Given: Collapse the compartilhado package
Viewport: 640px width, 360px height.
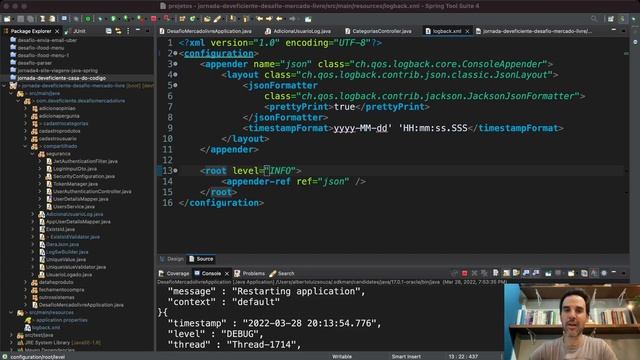Looking at the screenshot, I should coord(26,146).
